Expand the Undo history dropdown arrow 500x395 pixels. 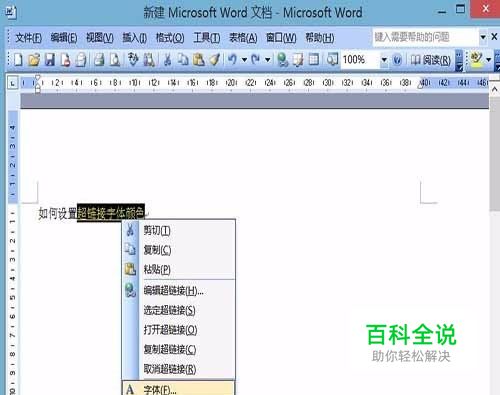244,60
